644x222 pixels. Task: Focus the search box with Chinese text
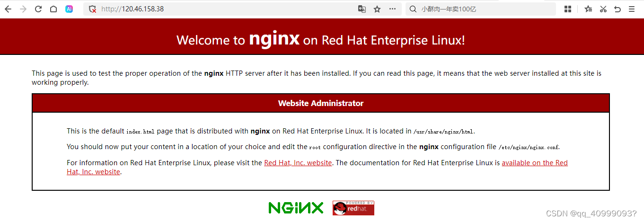pos(480,9)
